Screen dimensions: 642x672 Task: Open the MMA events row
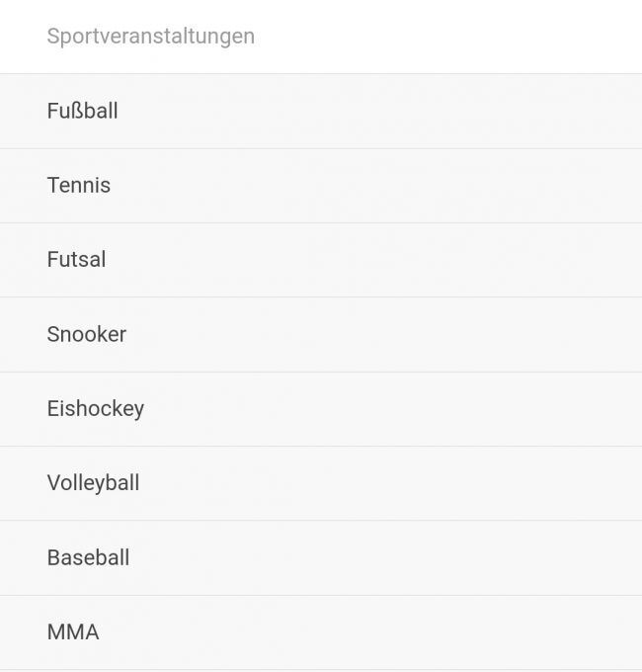(320, 632)
